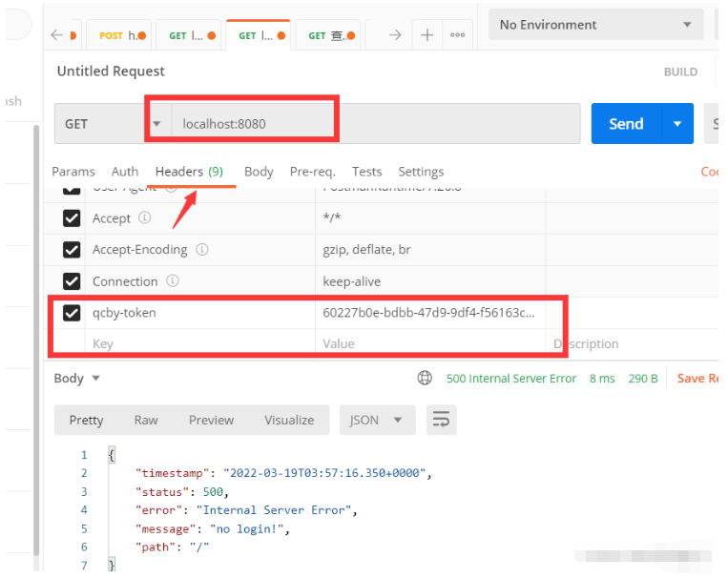Select the Visualize response view
The height and width of the screenshot is (578, 728).
tap(289, 421)
